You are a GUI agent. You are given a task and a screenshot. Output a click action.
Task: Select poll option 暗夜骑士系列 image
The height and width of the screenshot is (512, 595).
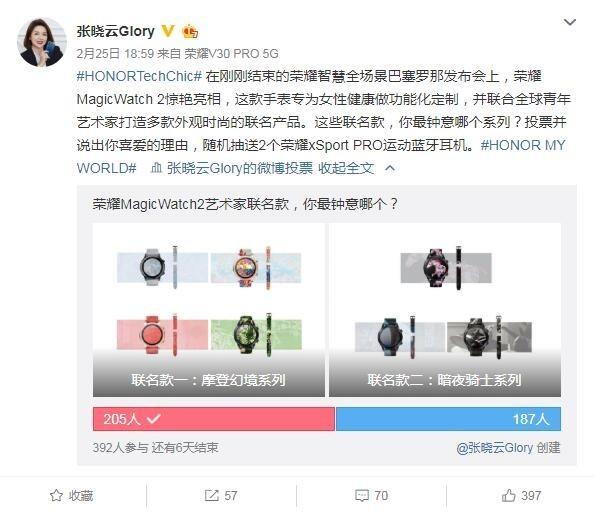tap(445, 310)
